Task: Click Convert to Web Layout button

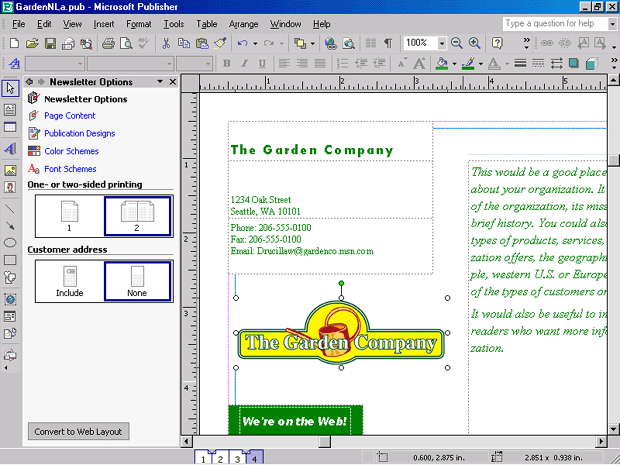Action: pyautogui.click(x=78, y=431)
